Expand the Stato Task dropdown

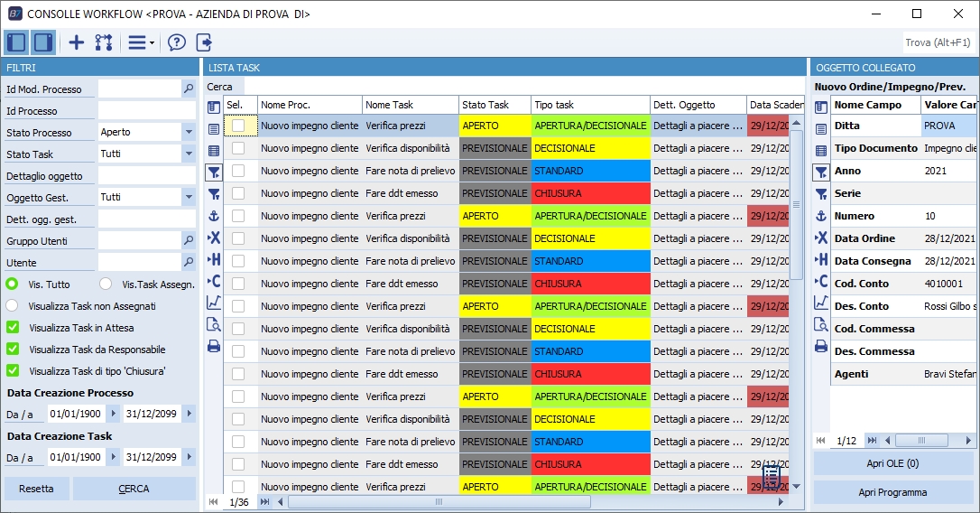[189, 154]
